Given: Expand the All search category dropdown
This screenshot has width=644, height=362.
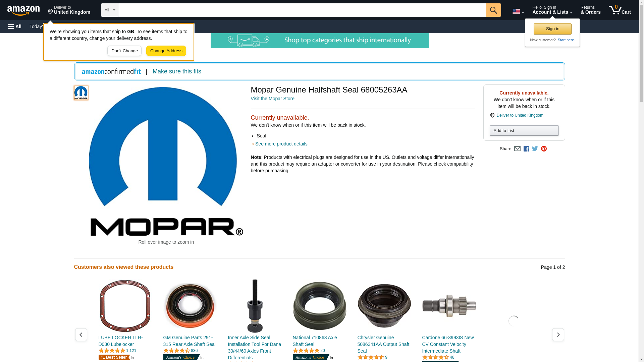Looking at the screenshot, I should pos(109,10).
